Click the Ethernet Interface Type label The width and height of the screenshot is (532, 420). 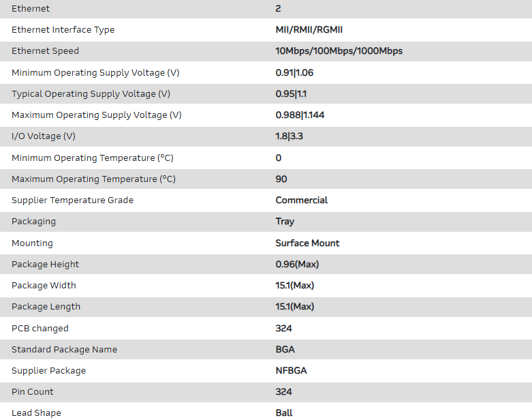63,30
